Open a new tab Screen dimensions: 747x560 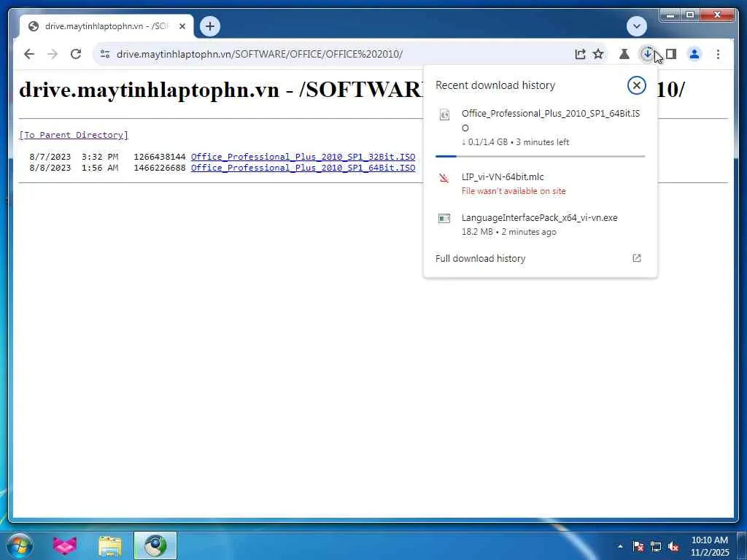tap(210, 26)
